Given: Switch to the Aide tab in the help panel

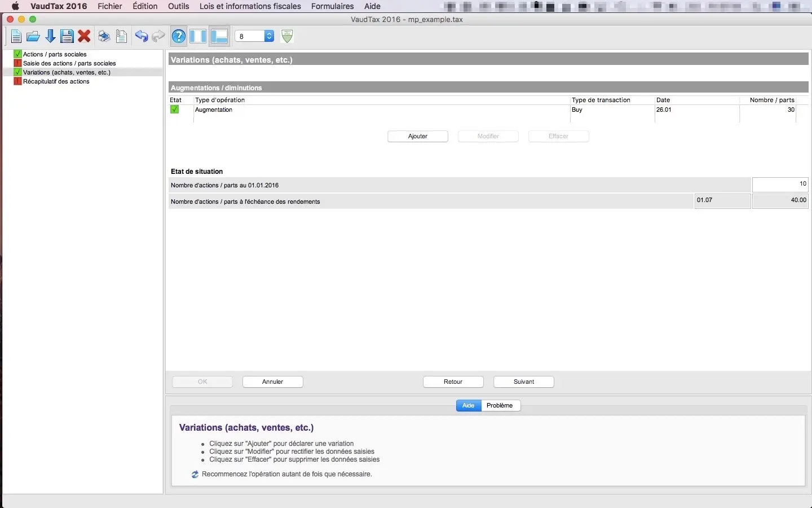Looking at the screenshot, I should 469,405.
